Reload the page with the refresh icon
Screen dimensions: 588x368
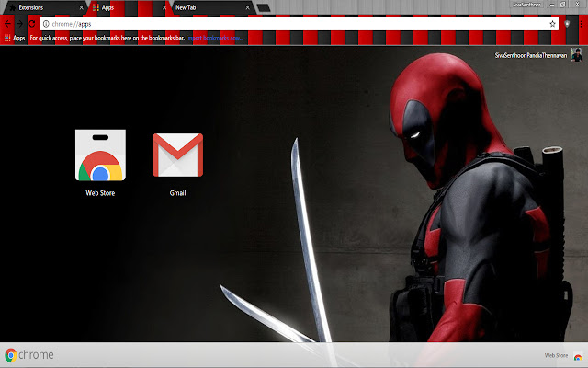pos(32,24)
